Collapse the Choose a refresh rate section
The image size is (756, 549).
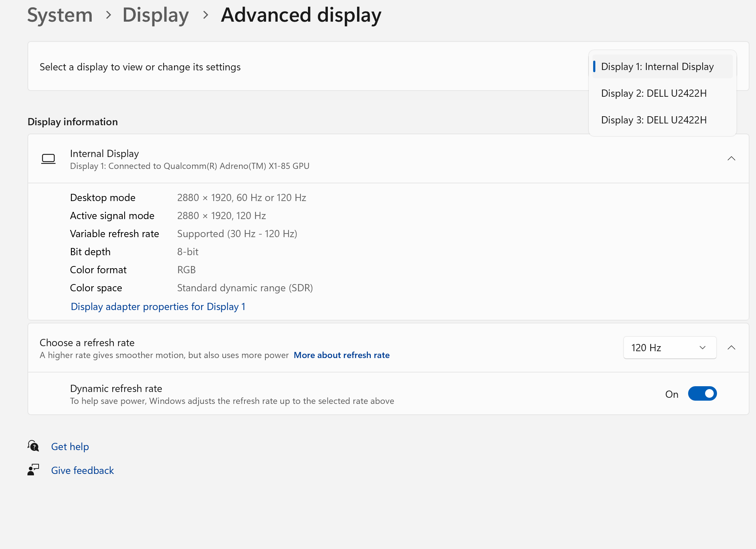[731, 348]
